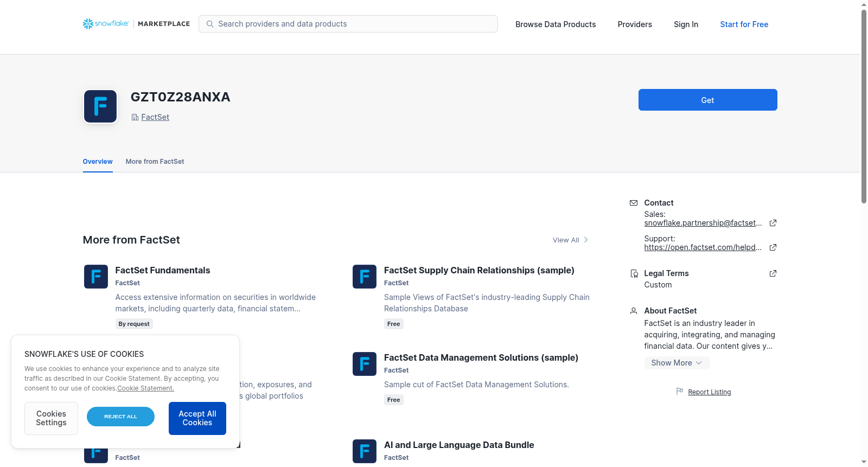The width and height of the screenshot is (868, 467).
Task: Open the support URL external link icon
Action: pos(773,247)
